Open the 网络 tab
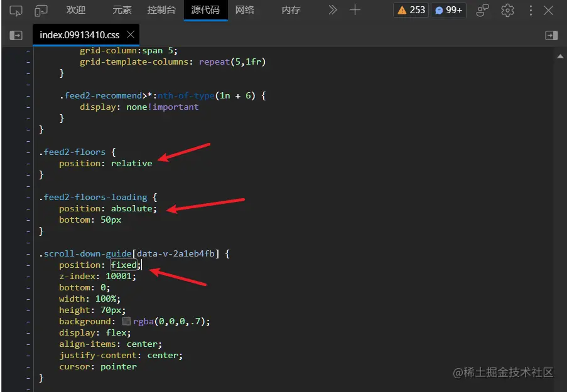 (x=245, y=10)
